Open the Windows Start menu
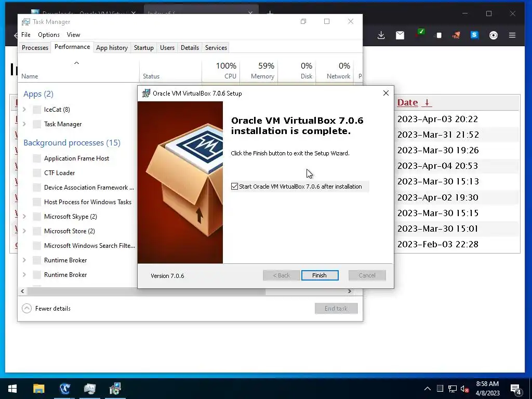This screenshot has width=532, height=399. click(12, 389)
